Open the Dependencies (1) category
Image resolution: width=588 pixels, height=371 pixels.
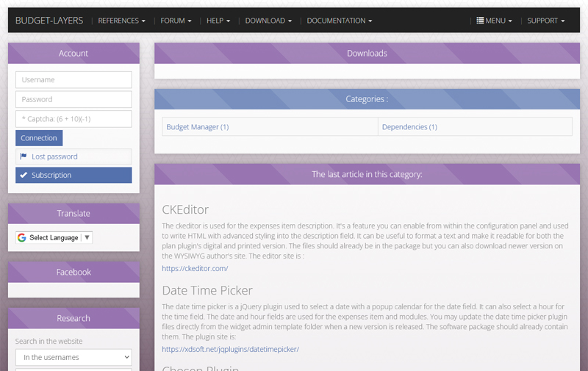(x=409, y=127)
